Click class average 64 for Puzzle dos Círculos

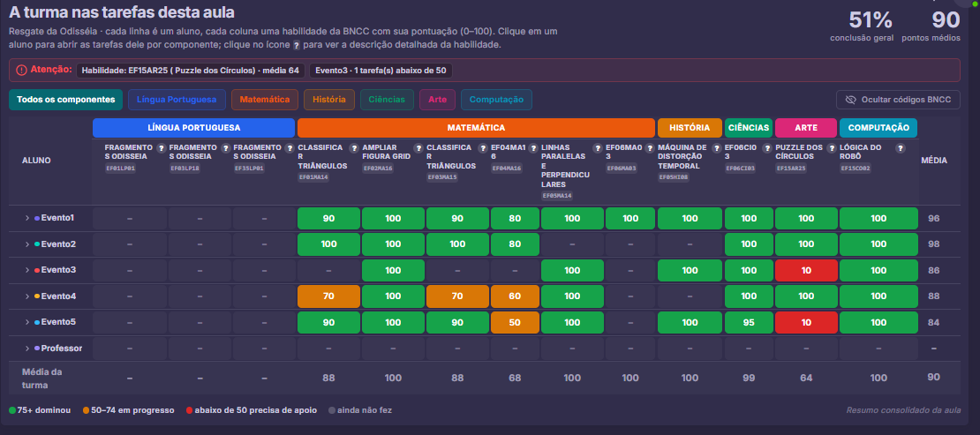click(x=806, y=379)
